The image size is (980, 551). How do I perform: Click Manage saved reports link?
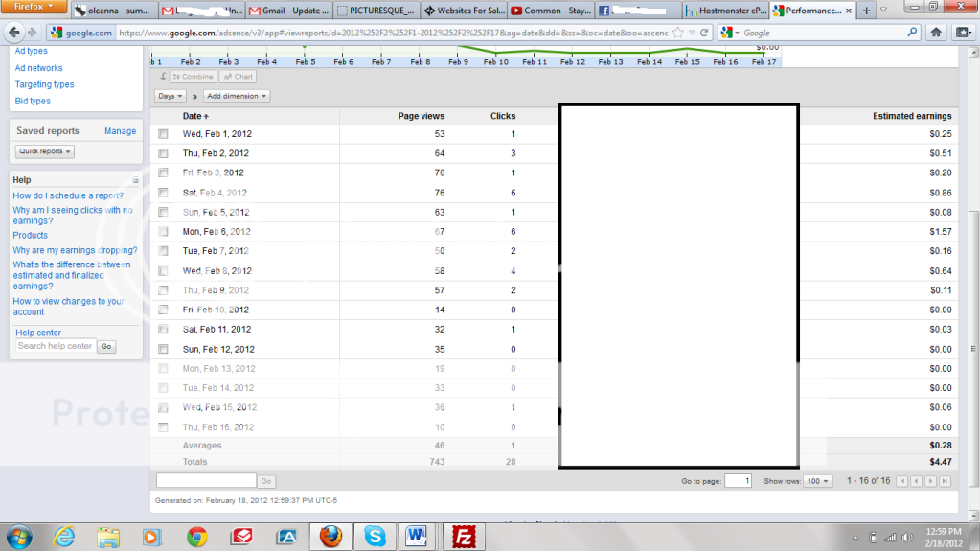coord(120,130)
